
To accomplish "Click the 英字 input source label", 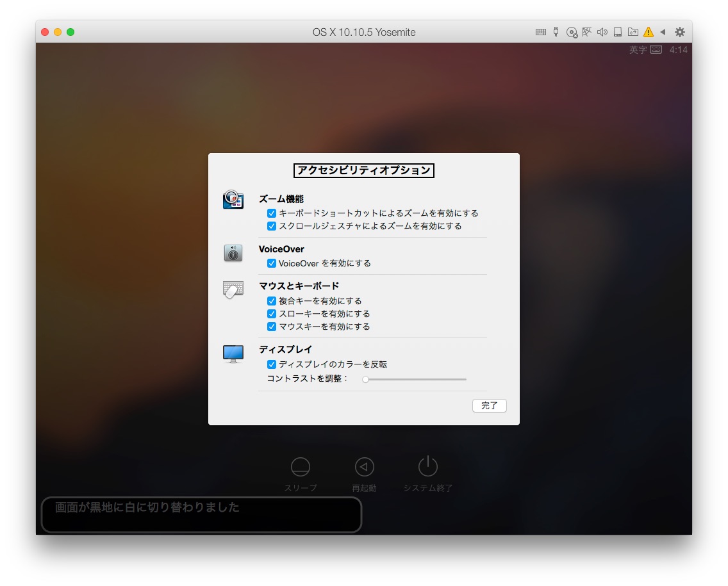I will (x=638, y=50).
